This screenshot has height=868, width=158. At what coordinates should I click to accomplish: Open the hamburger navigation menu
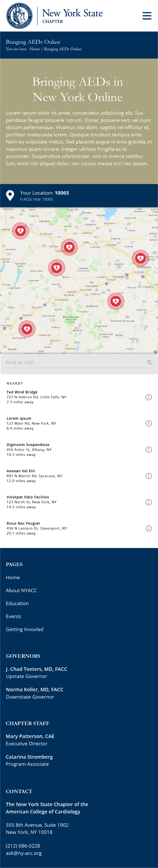pos(147,16)
